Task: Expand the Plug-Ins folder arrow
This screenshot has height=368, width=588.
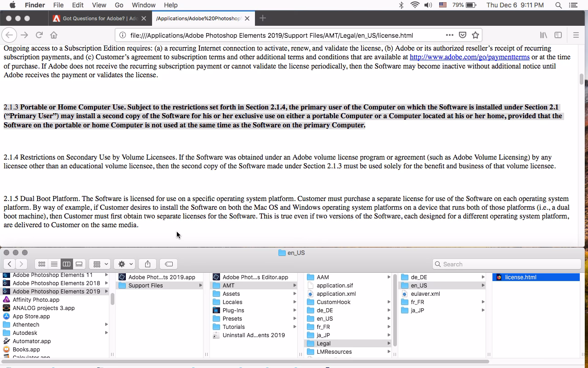Action: [x=294, y=310]
